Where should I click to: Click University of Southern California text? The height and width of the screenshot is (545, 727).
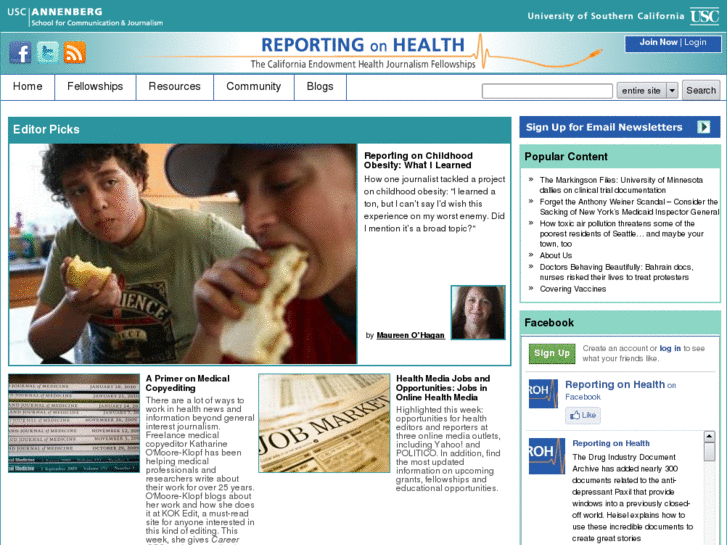click(x=606, y=16)
